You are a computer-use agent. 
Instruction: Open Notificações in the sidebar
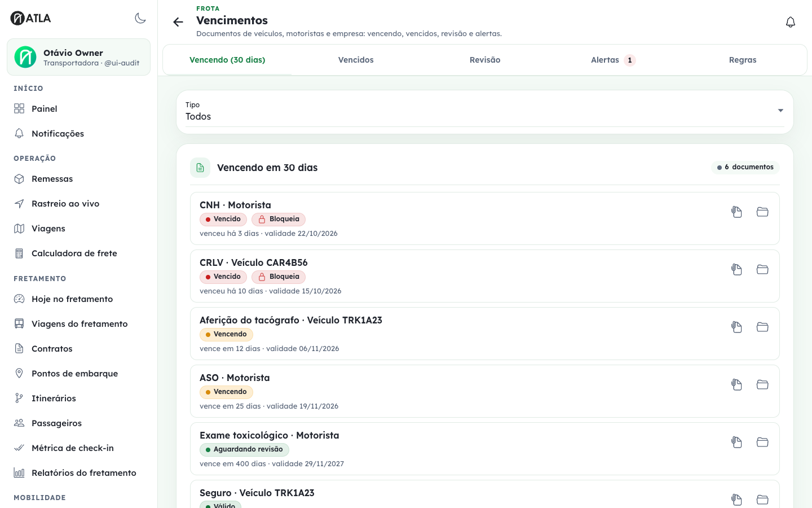click(78, 134)
